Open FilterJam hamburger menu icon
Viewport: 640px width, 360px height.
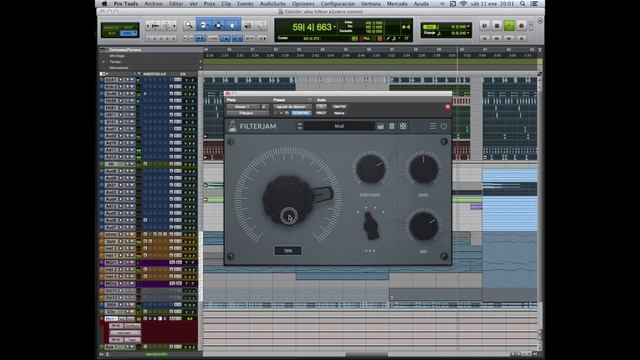click(433, 126)
